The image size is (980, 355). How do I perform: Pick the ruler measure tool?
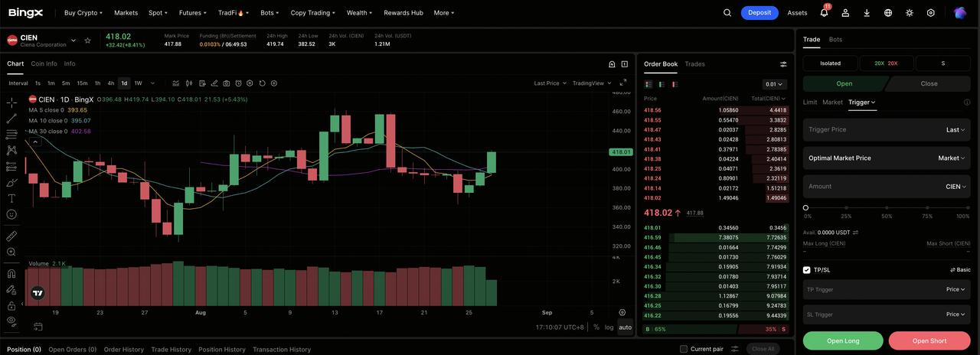(x=11, y=236)
